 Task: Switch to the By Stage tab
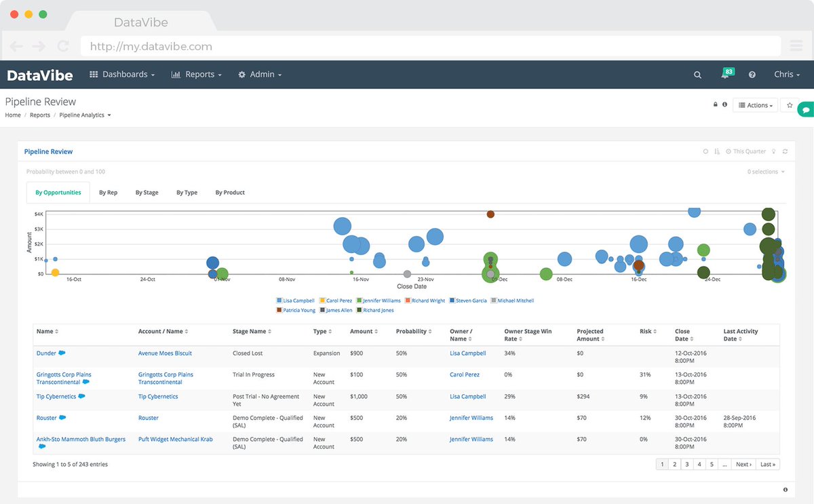147,193
